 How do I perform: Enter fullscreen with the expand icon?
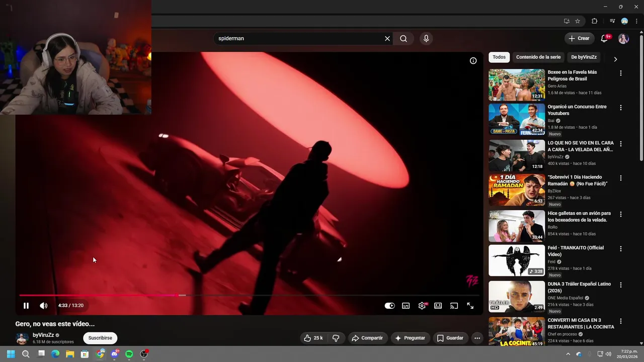[470, 306]
